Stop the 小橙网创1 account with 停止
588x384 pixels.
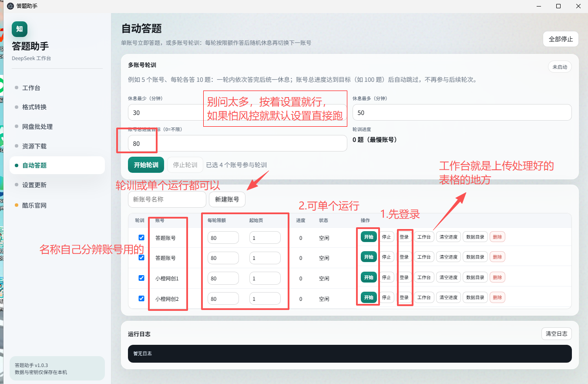point(386,277)
